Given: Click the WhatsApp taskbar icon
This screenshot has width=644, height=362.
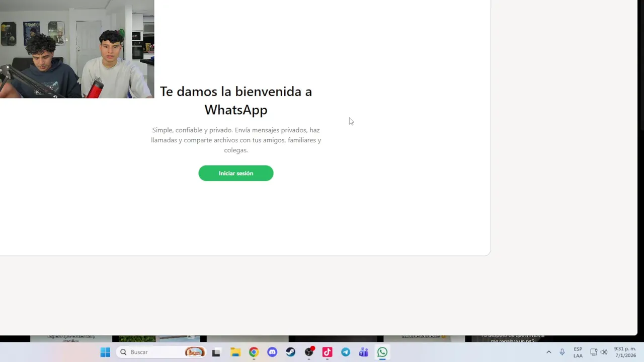Looking at the screenshot, I should (382, 352).
